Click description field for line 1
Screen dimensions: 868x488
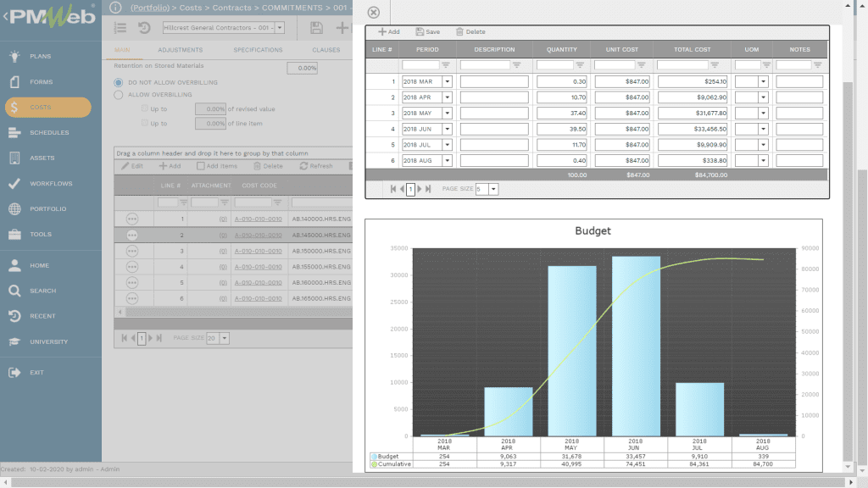tap(494, 82)
